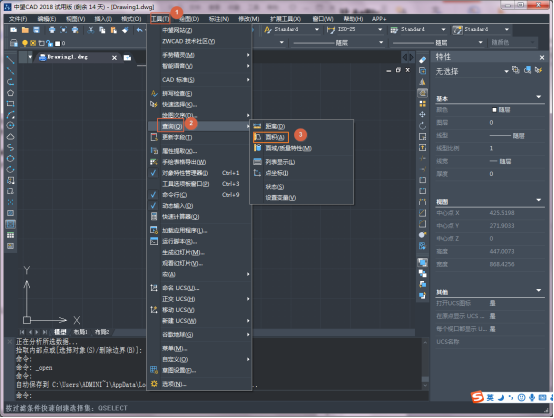Select the Erase tool in modify toolbar
The height and width of the screenshot is (418, 554).
[423, 60]
